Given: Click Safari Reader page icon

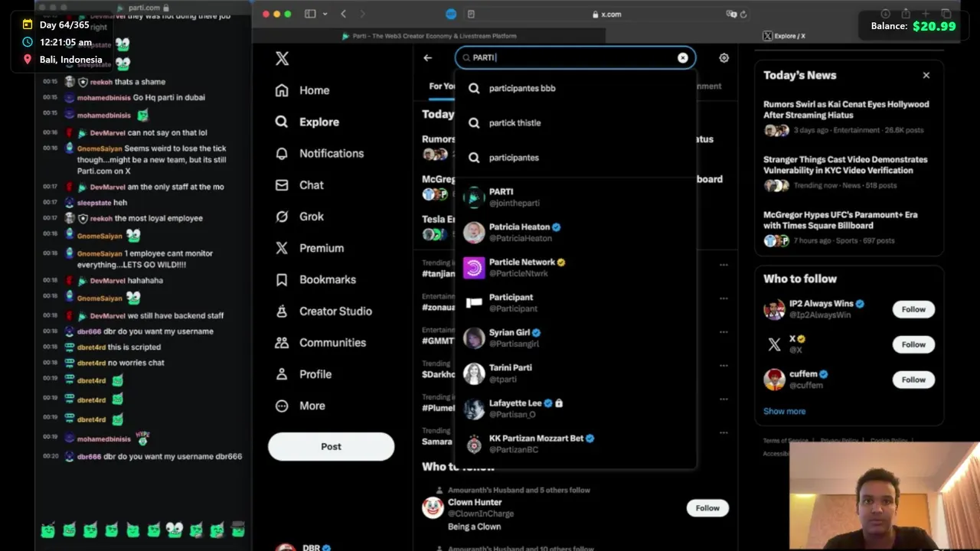Looking at the screenshot, I should tap(471, 14).
